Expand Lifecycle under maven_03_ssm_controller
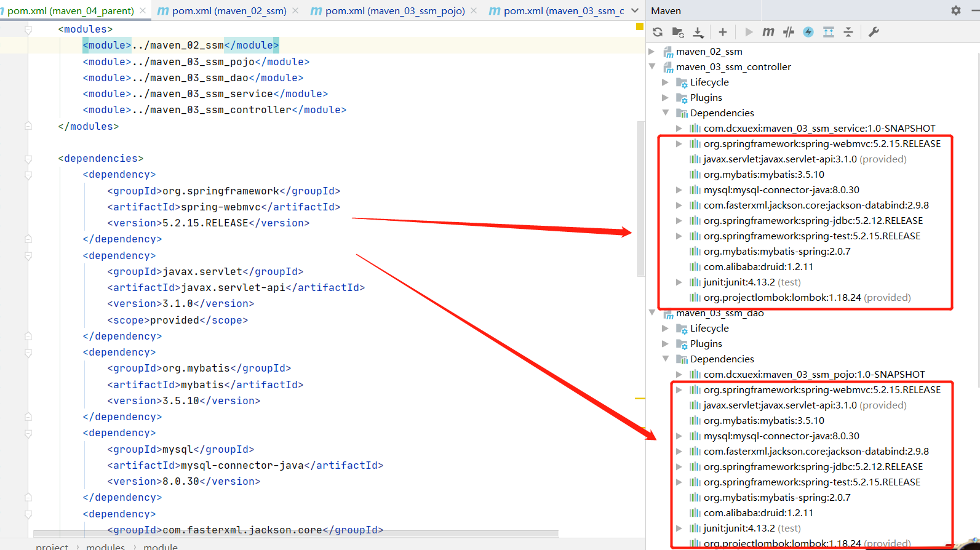The width and height of the screenshot is (980, 550). pyautogui.click(x=666, y=82)
